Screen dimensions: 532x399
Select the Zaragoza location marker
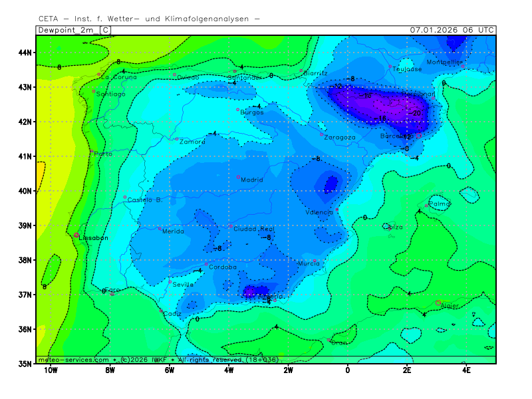click(322, 134)
